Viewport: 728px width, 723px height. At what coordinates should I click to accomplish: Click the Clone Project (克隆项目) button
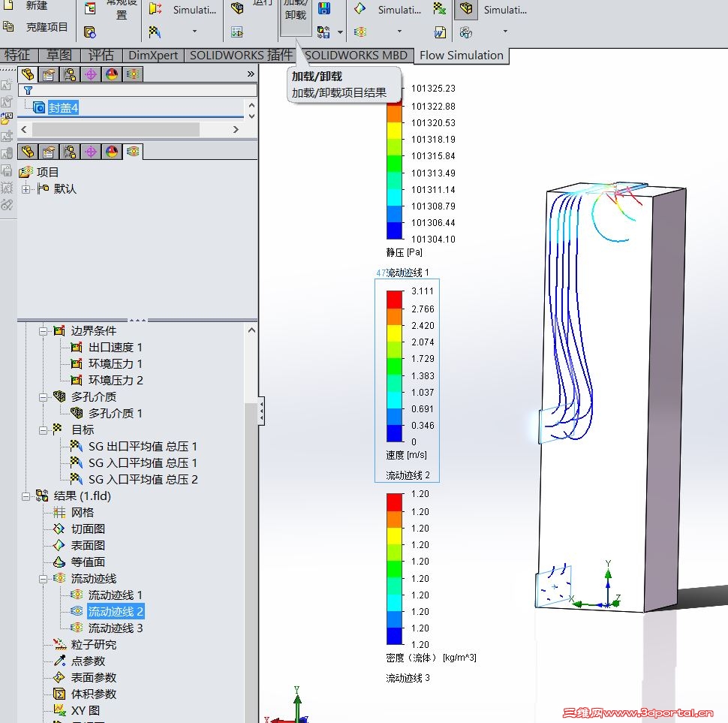click(x=36, y=27)
